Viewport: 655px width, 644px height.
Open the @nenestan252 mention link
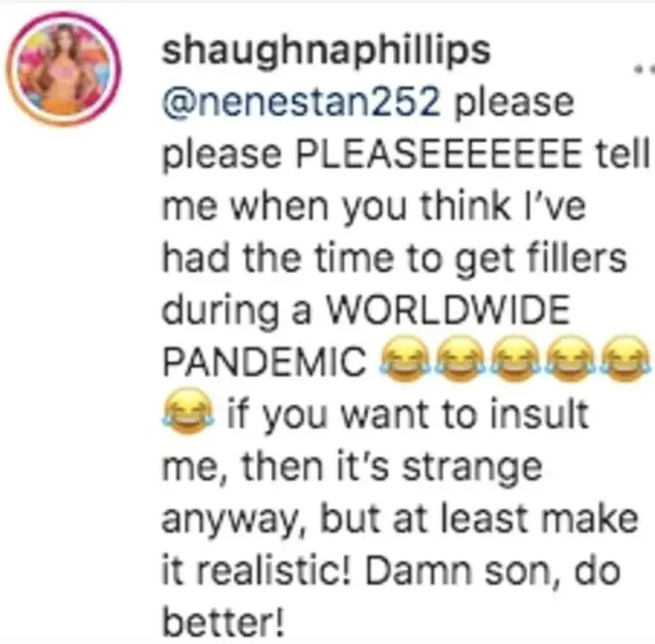pyautogui.click(x=301, y=102)
